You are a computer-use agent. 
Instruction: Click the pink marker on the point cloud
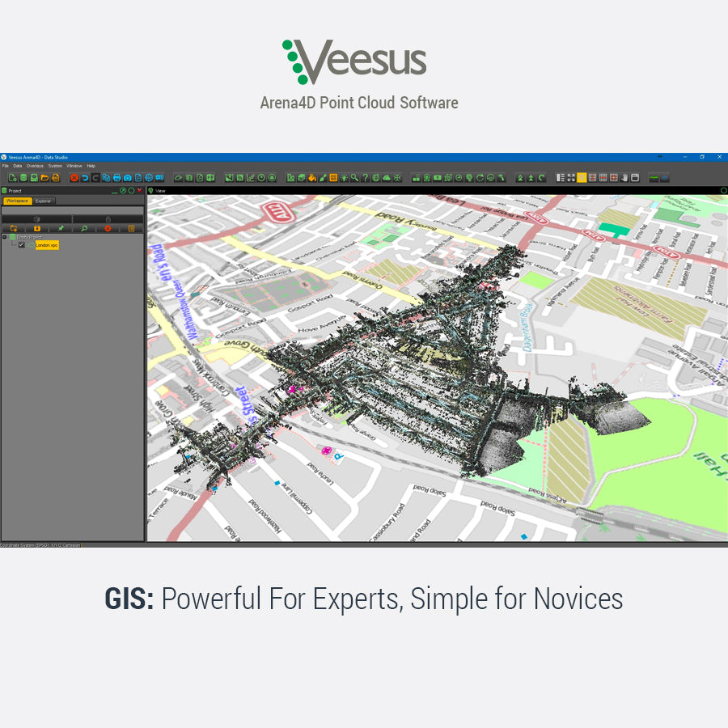click(293, 388)
